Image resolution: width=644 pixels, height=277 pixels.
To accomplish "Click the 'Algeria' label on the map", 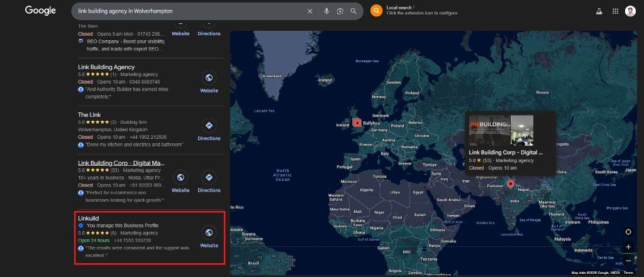I will pos(367,190).
